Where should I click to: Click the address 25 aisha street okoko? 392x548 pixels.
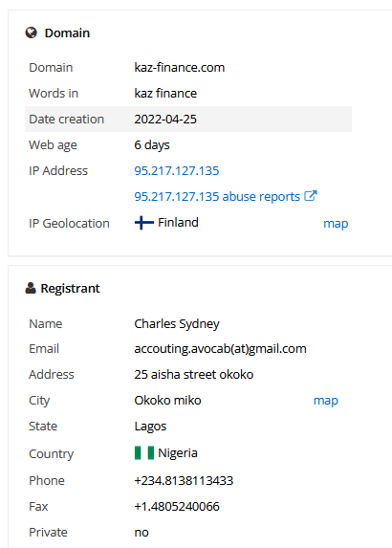pos(193,375)
